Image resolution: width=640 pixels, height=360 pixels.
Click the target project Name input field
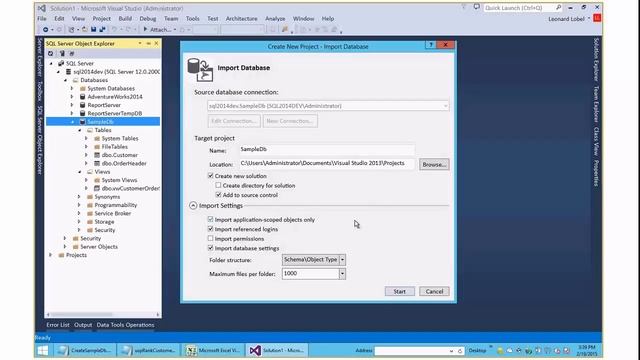pyautogui.click(x=327, y=149)
